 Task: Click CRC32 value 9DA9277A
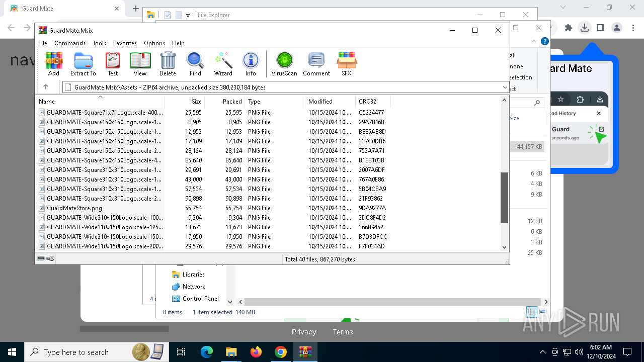[x=372, y=208]
